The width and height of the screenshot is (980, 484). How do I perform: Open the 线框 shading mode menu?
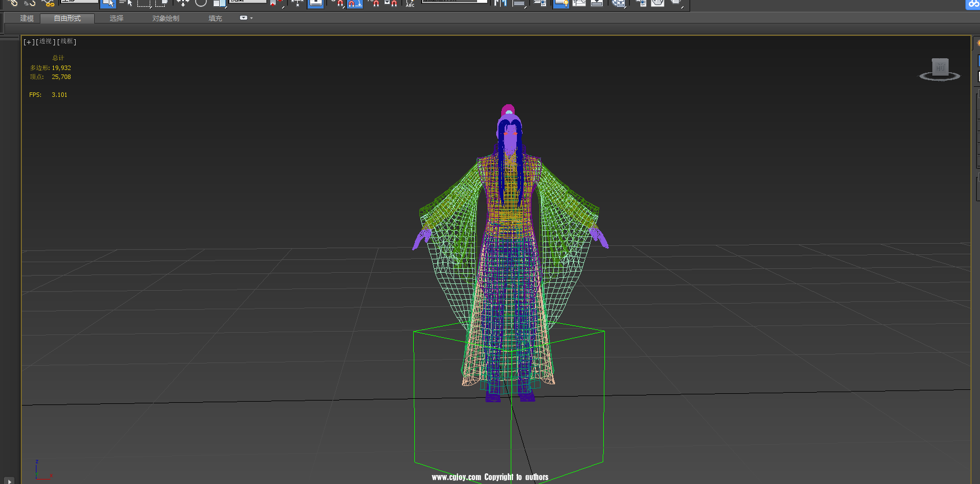click(x=67, y=41)
